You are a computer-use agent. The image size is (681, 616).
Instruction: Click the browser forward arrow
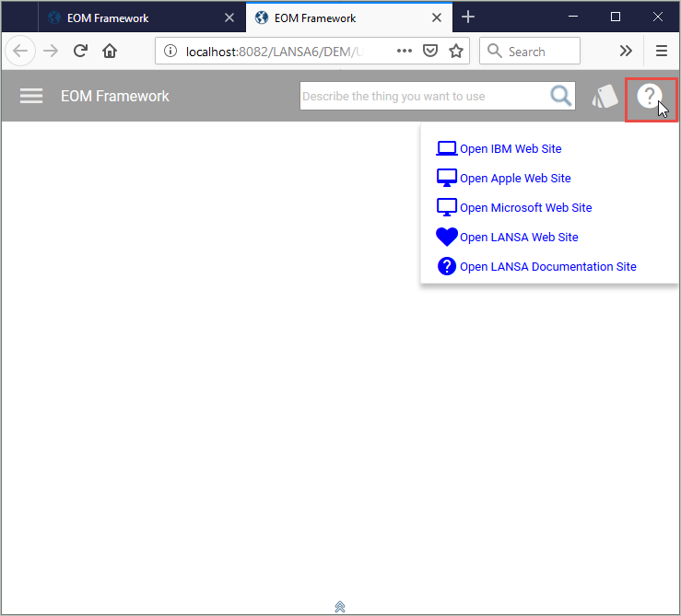pos(51,52)
